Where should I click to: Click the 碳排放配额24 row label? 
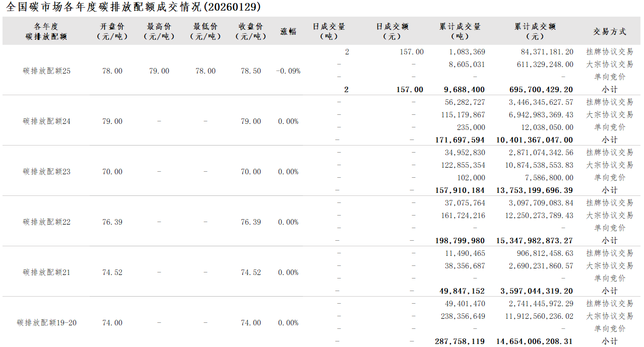(x=47, y=121)
